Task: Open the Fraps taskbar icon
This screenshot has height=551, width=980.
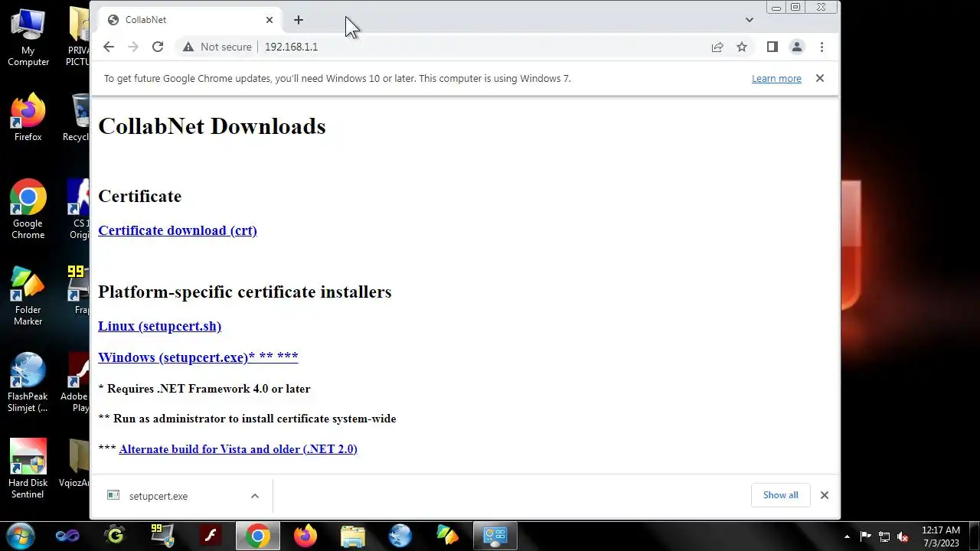Action: (x=163, y=536)
